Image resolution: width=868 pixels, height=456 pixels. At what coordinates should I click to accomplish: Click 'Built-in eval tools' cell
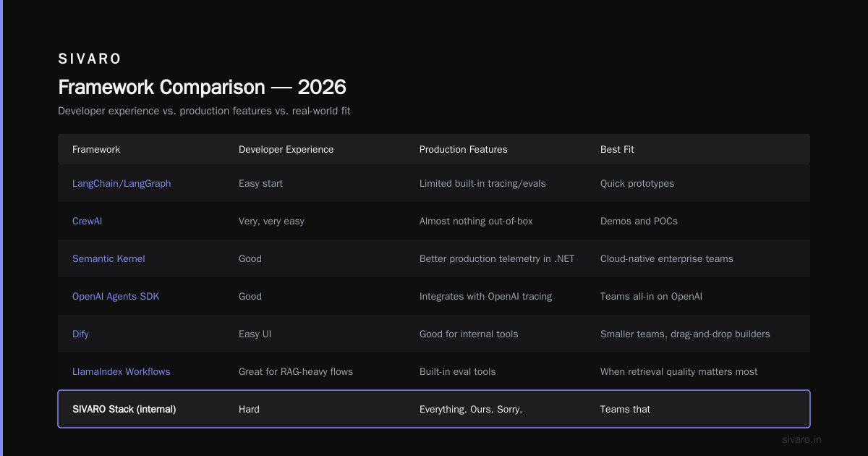[458, 371]
